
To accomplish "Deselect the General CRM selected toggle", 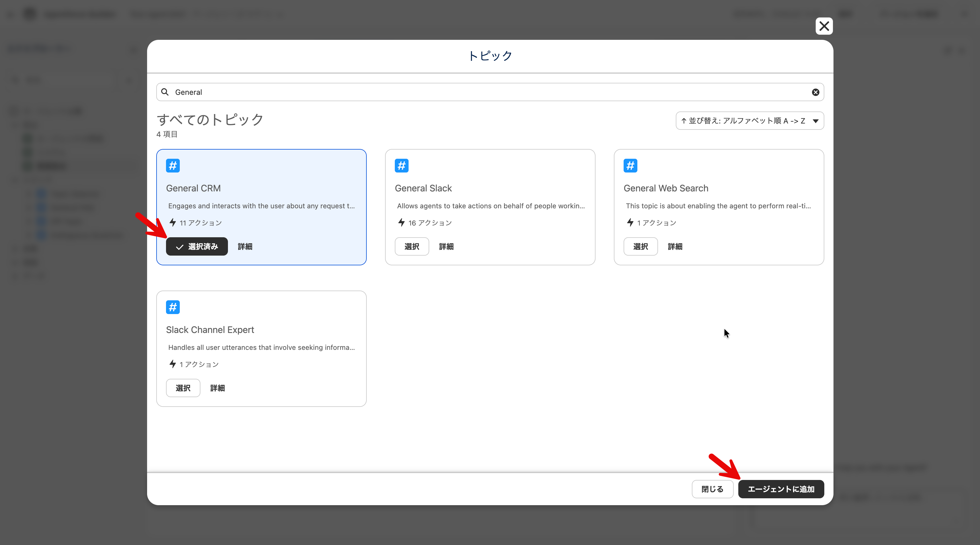I will [197, 246].
